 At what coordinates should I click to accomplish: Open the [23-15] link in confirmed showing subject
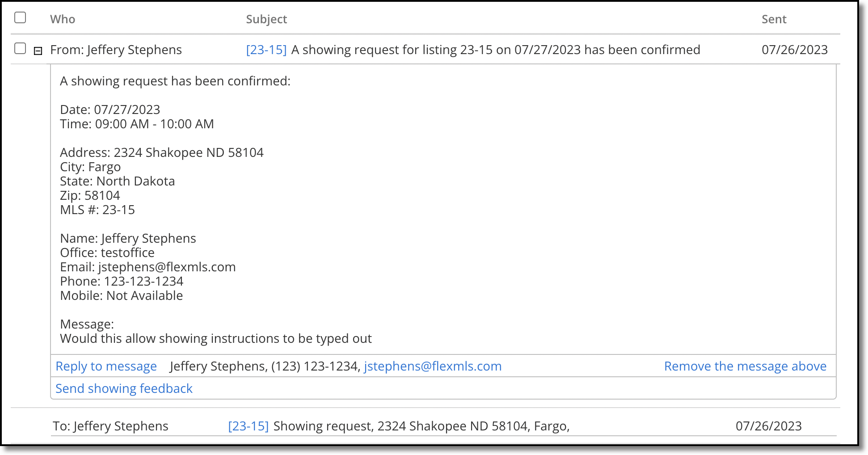click(266, 50)
